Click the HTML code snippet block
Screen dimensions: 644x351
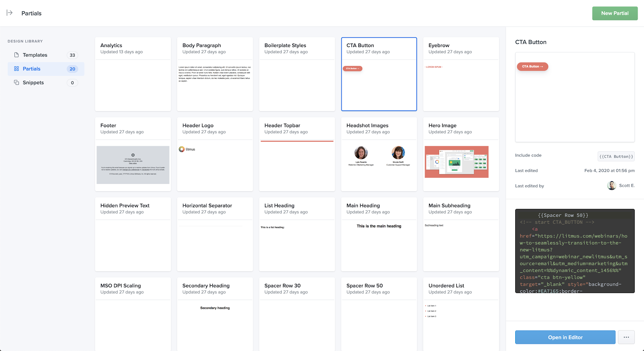coord(574,251)
